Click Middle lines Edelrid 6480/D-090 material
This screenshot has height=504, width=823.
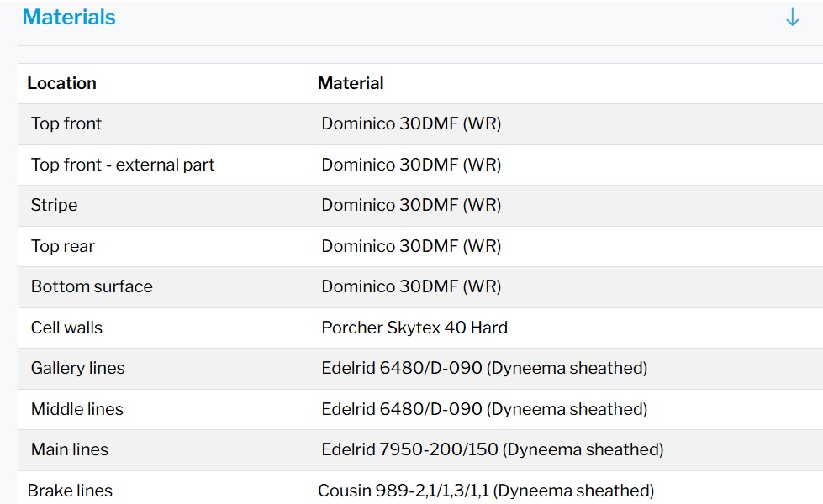tap(484, 409)
